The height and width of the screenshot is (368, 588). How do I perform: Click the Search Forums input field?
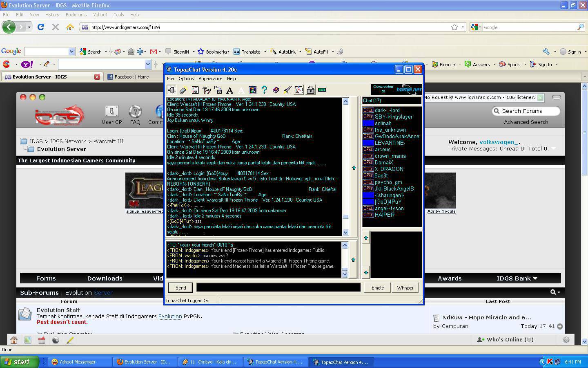click(x=526, y=111)
